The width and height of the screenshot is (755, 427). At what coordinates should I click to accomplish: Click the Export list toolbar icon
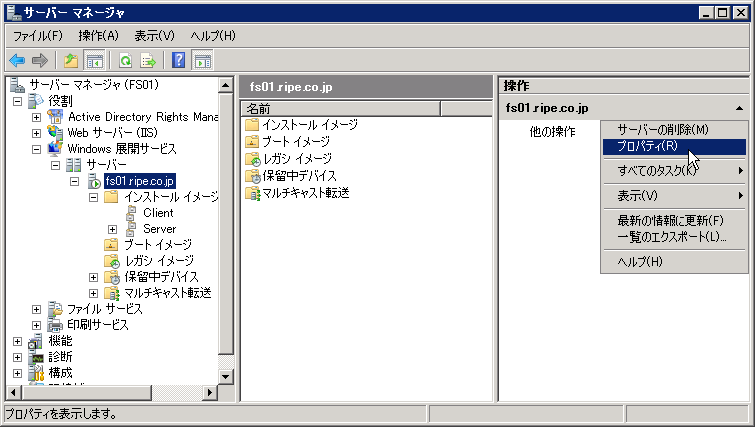[148, 60]
